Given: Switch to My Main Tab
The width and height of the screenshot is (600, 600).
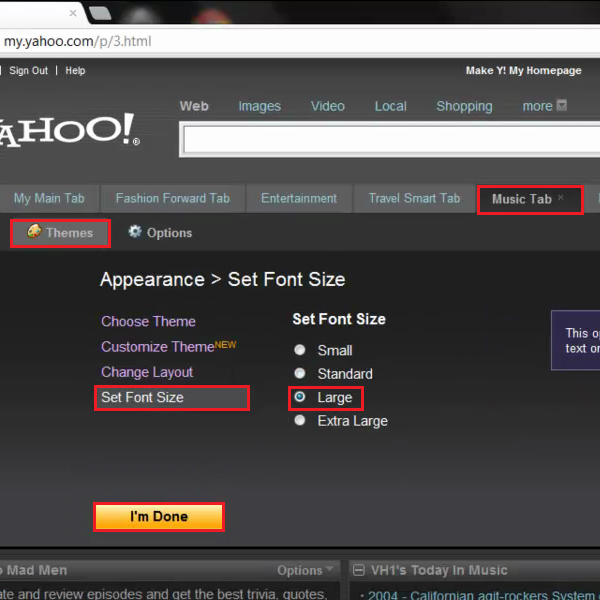Looking at the screenshot, I should pyautogui.click(x=49, y=198).
